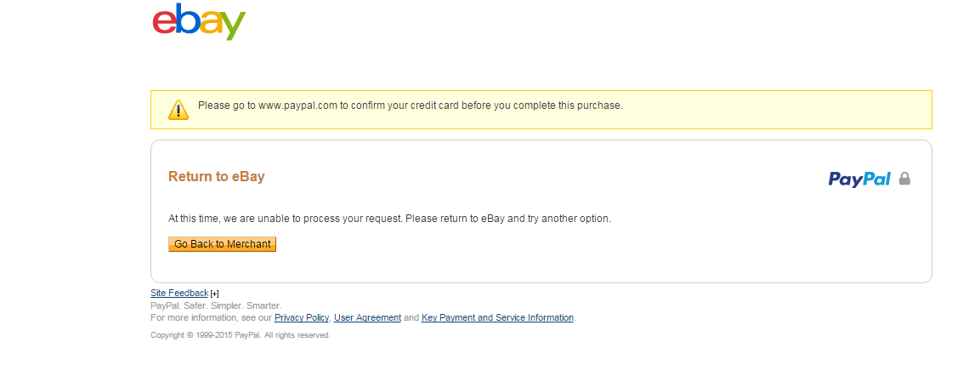Viewport: 980px width, 365px height.
Task: Click the confirm your credit card message
Action: pyautogui.click(x=411, y=106)
